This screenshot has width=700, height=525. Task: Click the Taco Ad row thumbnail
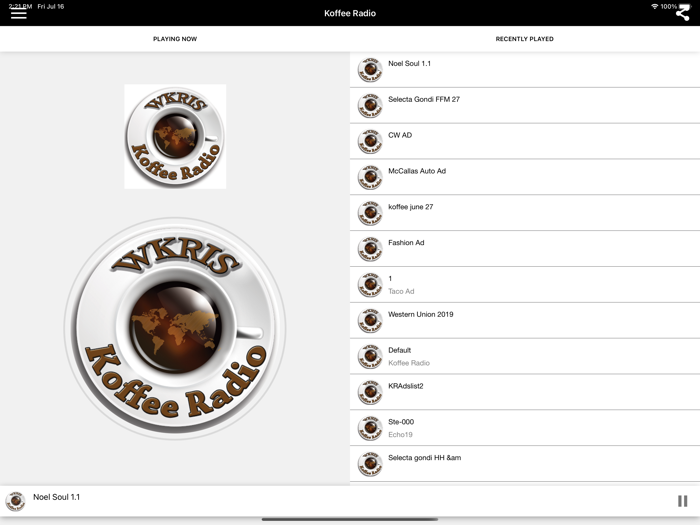370,284
